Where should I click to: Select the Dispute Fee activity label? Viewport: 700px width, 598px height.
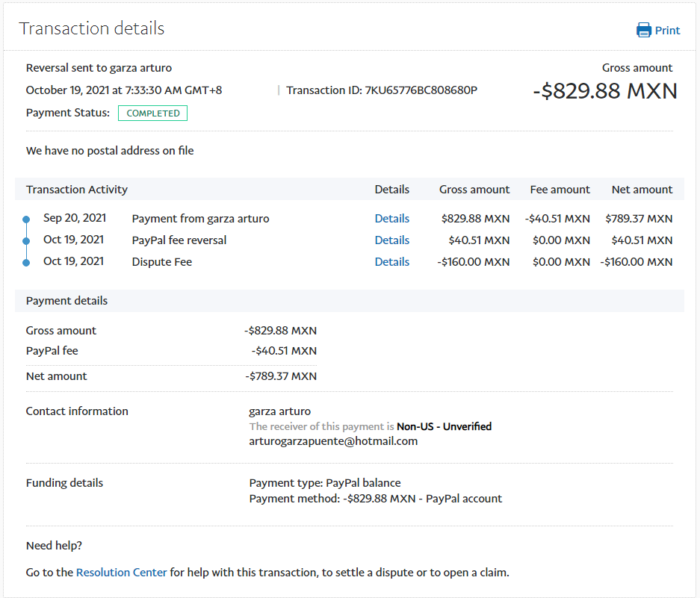[x=161, y=262]
